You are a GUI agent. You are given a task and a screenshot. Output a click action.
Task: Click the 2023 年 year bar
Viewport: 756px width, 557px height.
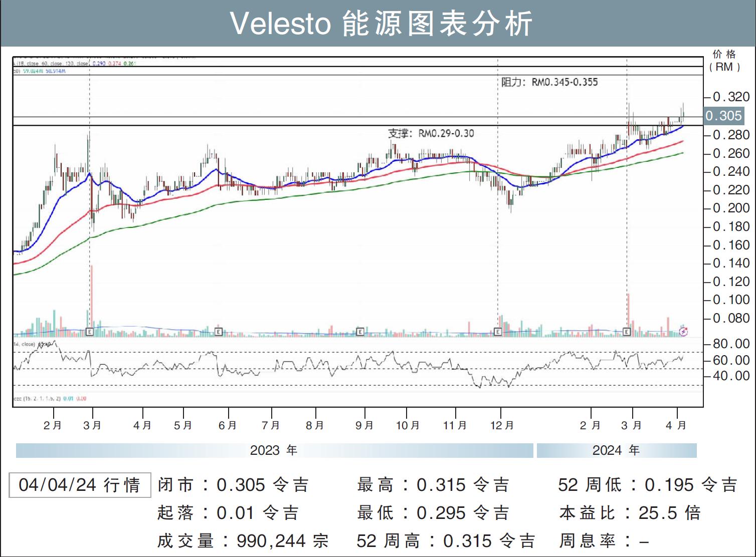(x=274, y=450)
